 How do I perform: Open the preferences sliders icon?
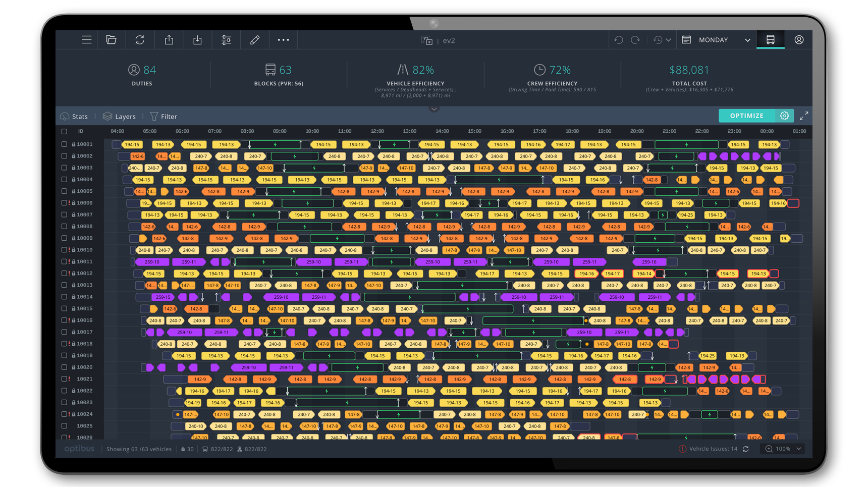(226, 39)
